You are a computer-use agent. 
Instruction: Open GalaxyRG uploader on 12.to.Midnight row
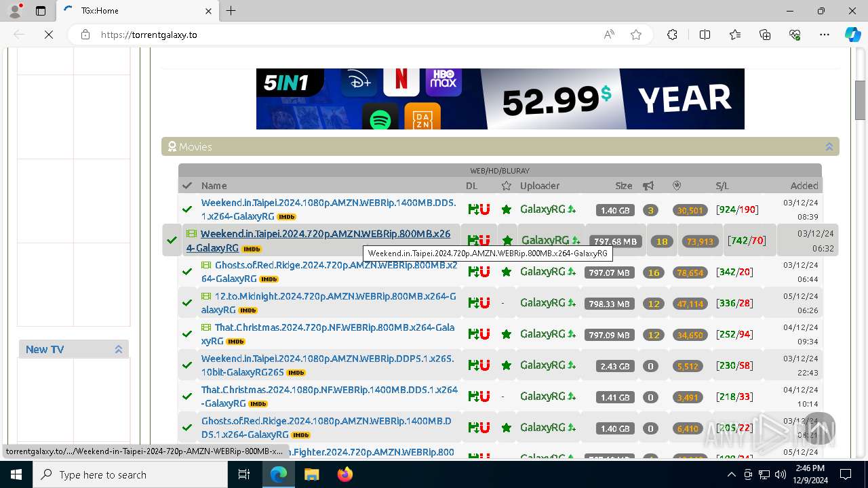coord(542,303)
